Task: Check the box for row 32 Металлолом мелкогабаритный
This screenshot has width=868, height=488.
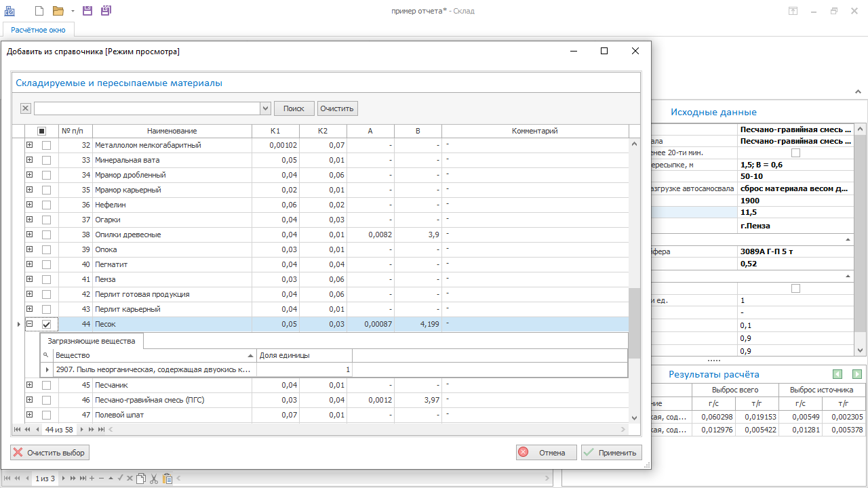Action: coord(46,145)
